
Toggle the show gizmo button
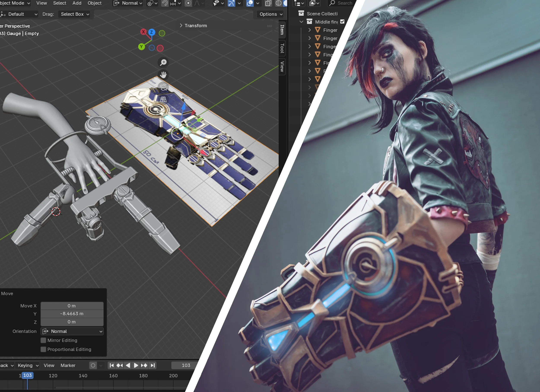tap(231, 3)
